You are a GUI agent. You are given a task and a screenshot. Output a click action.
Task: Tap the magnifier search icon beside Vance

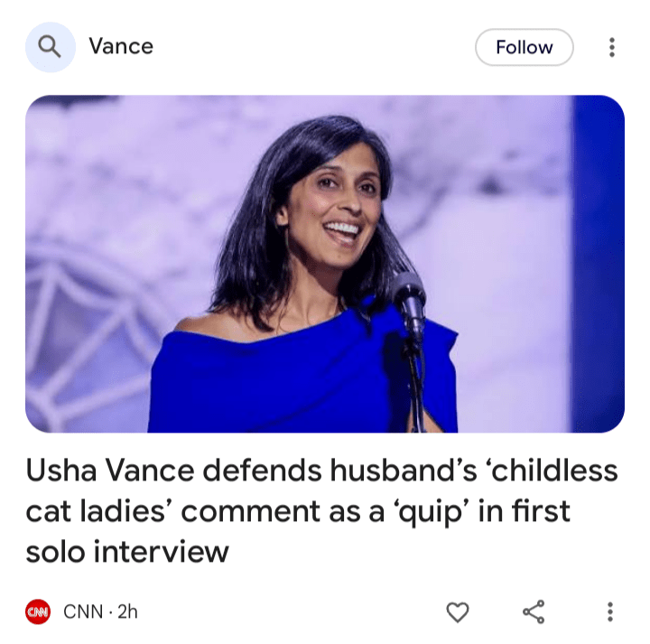tap(51, 47)
